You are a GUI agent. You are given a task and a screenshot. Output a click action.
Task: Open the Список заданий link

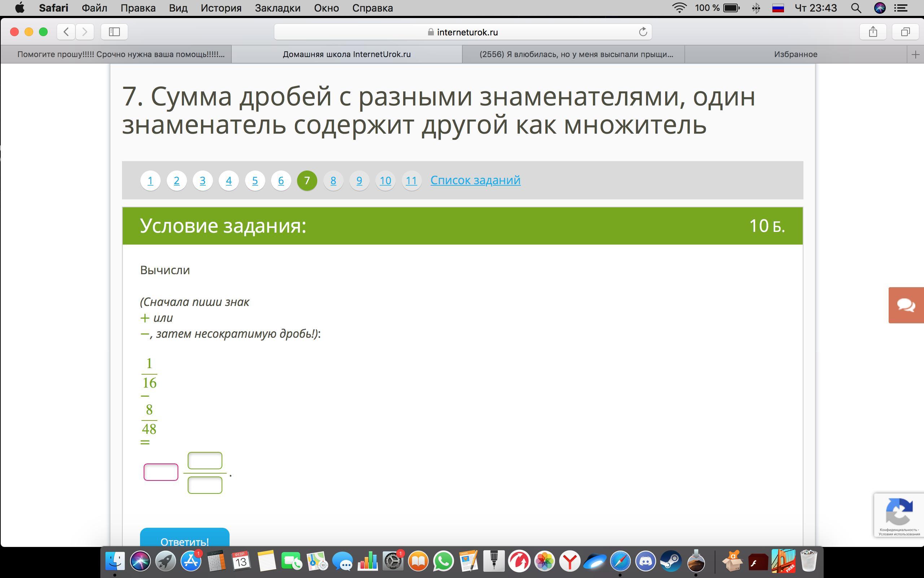coord(475,180)
